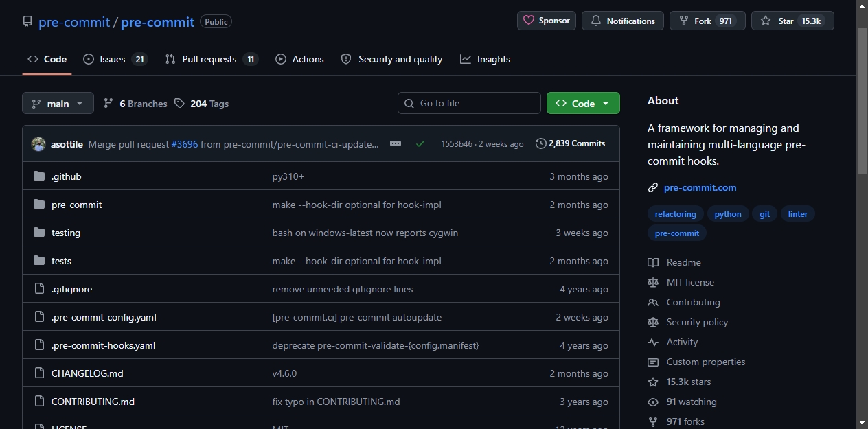
Task: Select the git topic tag
Action: (x=765, y=214)
